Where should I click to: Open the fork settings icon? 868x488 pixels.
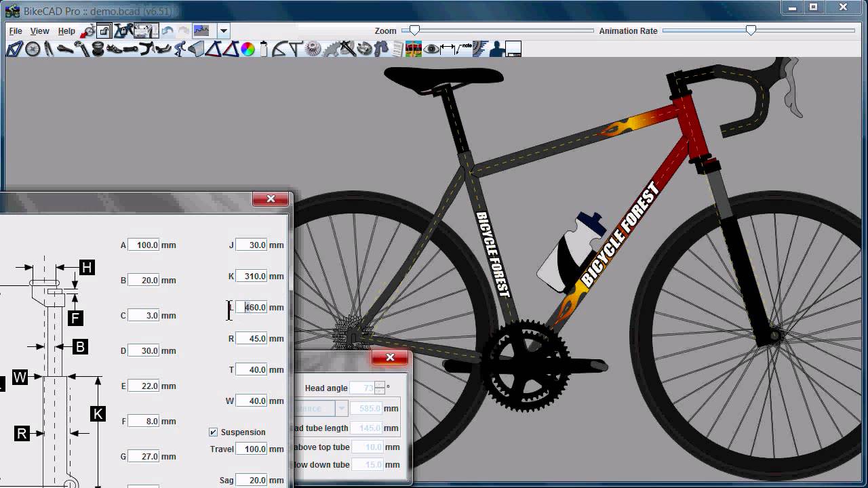point(49,49)
